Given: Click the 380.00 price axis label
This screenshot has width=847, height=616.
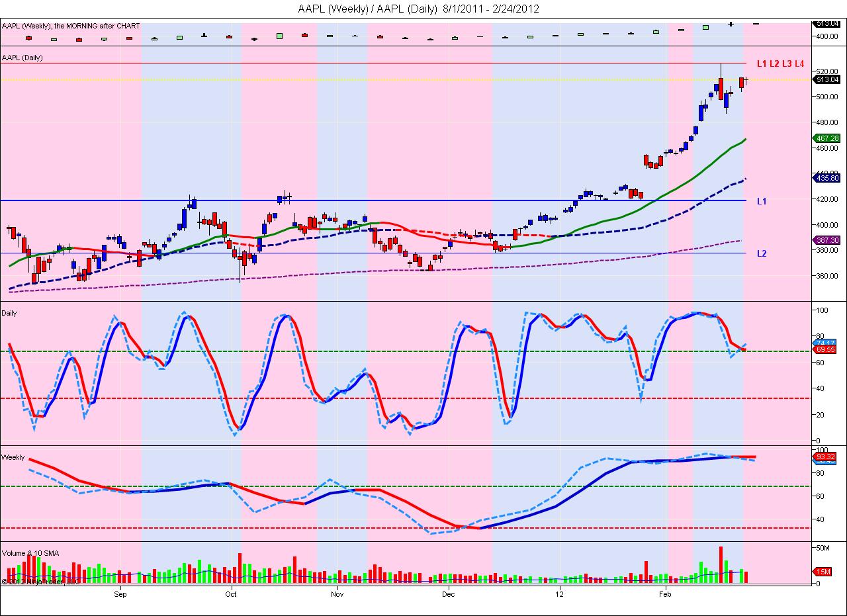Looking at the screenshot, I should coord(828,251).
